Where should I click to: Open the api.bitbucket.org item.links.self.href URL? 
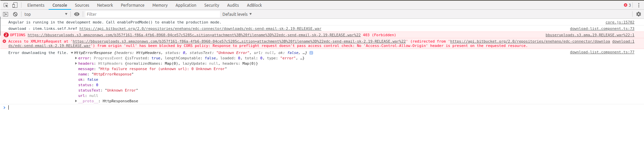(x=200, y=29)
